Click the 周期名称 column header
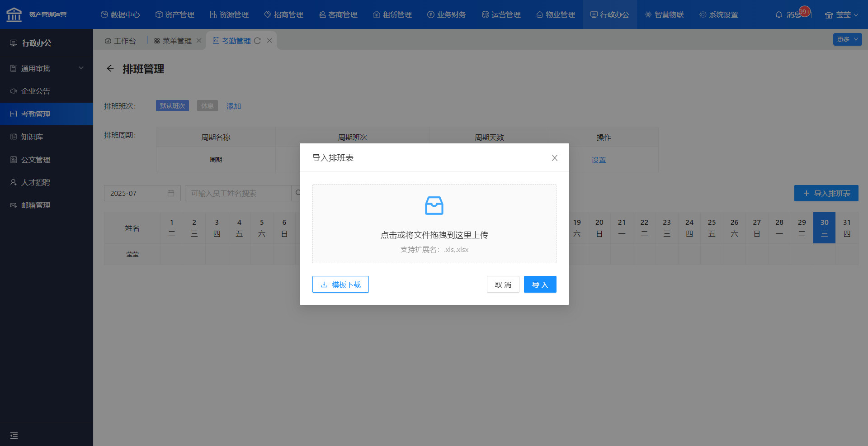 point(216,137)
